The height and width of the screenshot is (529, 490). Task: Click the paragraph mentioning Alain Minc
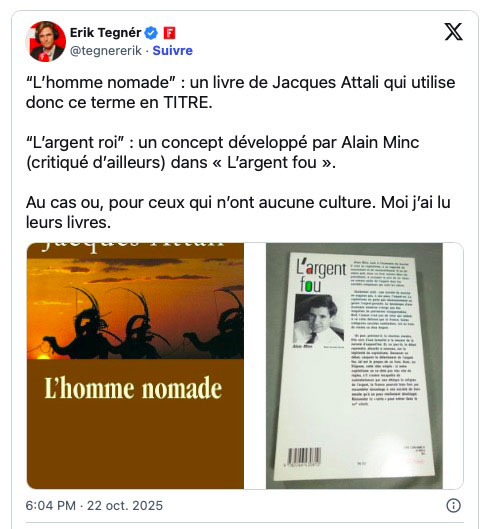tap(223, 152)
